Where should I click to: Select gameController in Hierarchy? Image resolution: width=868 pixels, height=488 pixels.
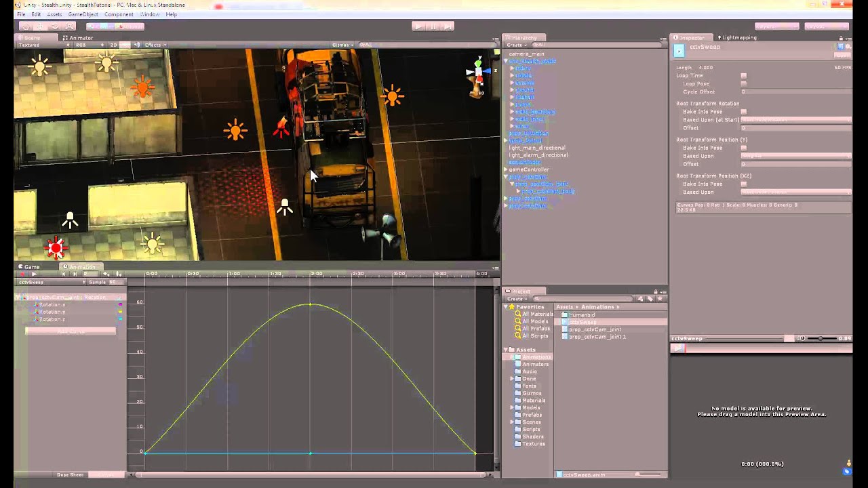pos(528,169)
